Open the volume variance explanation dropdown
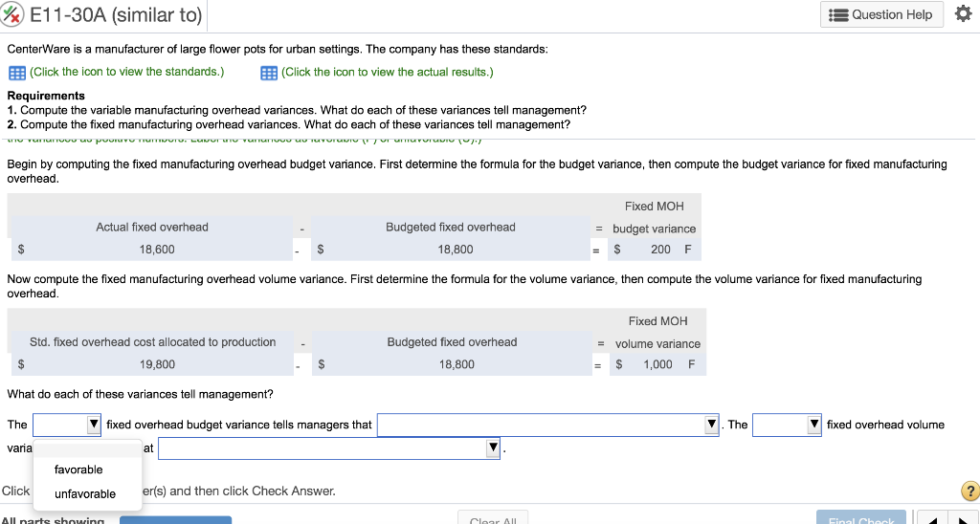The width and height of the screenshot is (980, 524). coord(329,448)
